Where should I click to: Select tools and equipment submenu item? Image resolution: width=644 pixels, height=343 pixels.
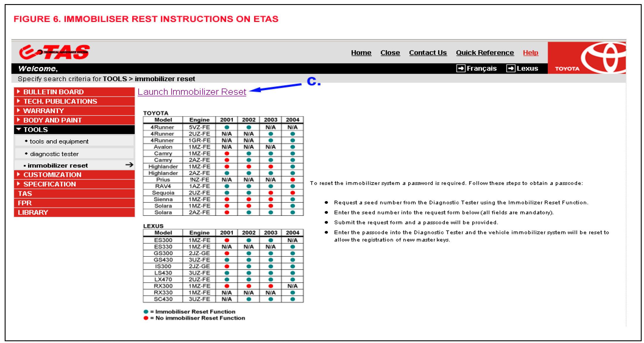[x=59, y=142]
